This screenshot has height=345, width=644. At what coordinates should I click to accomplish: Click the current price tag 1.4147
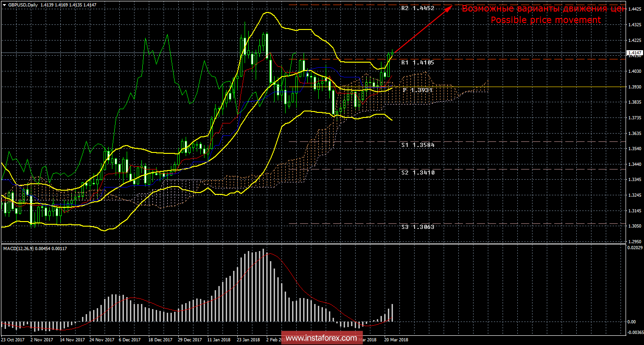click(x=634, y=53)
